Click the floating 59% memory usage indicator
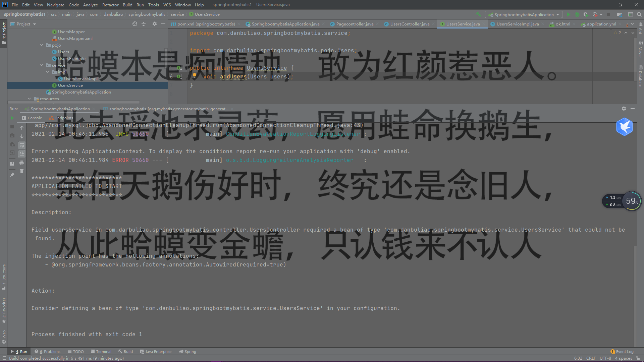 632,201
